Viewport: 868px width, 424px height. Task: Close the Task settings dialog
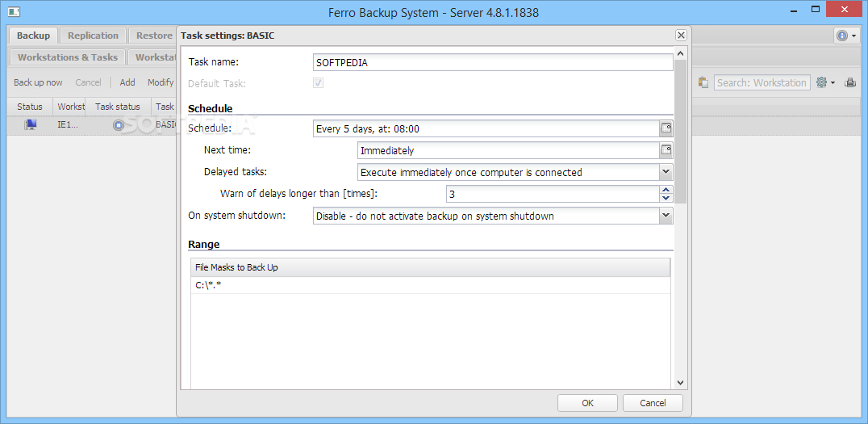(681, 36)
